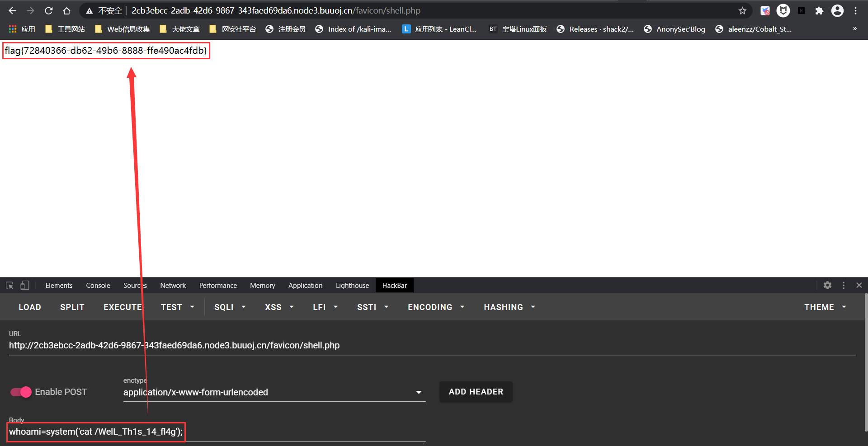The width and height of the screenshot is (868, 446).
Task: Expand the LFI dropdown menu
Action: point(325,307)
